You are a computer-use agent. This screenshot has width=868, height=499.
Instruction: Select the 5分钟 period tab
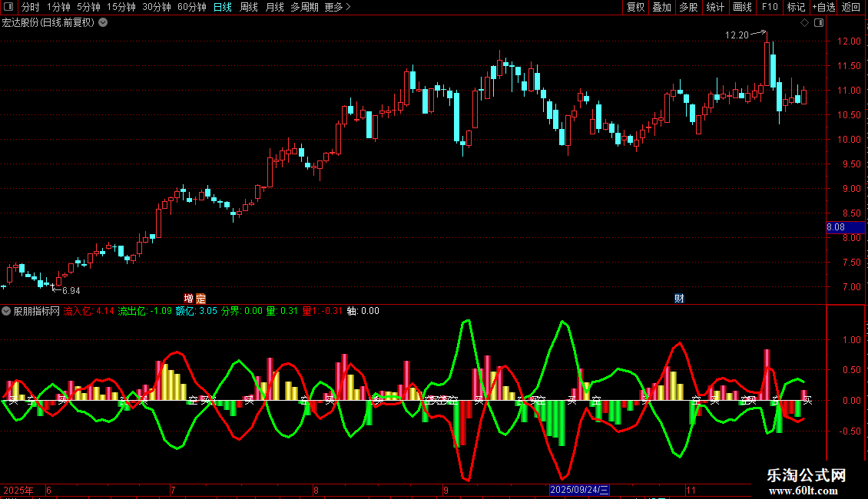tap(88, 7)
